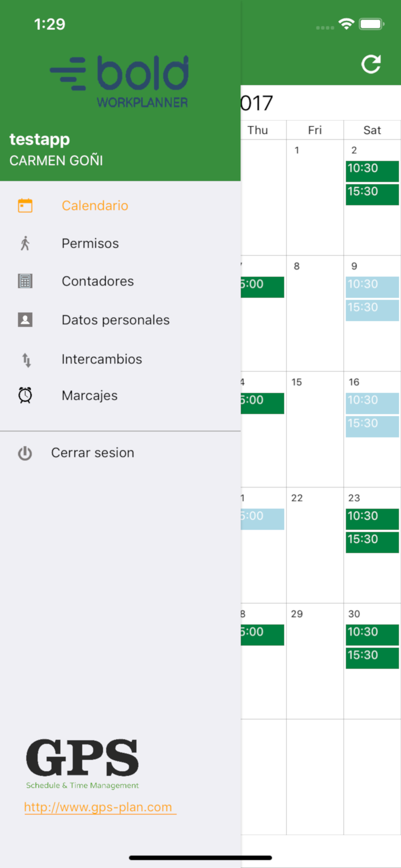
Task: Open the Permisos menu item
Action: pyautogui.click(x=90, y=243)
